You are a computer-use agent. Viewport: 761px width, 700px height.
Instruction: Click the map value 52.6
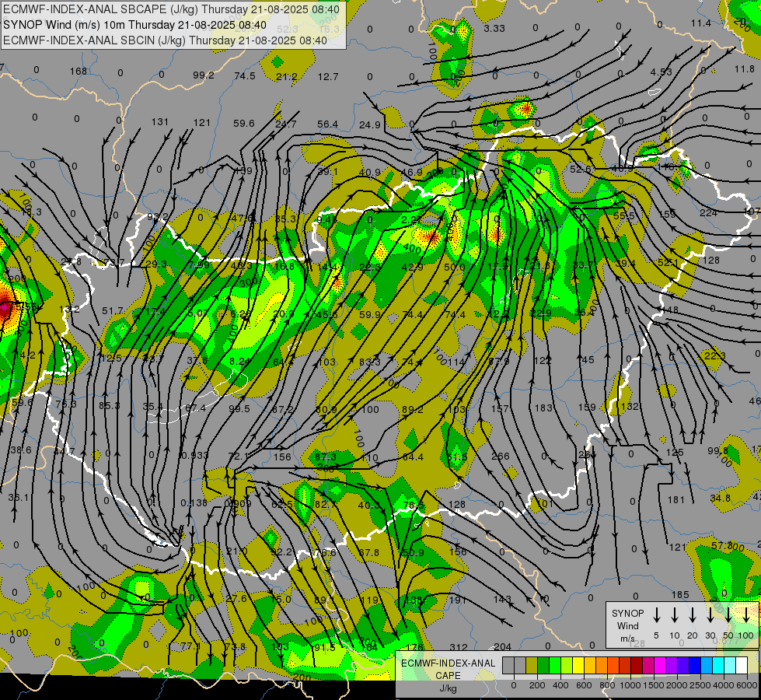click(581, 169)
